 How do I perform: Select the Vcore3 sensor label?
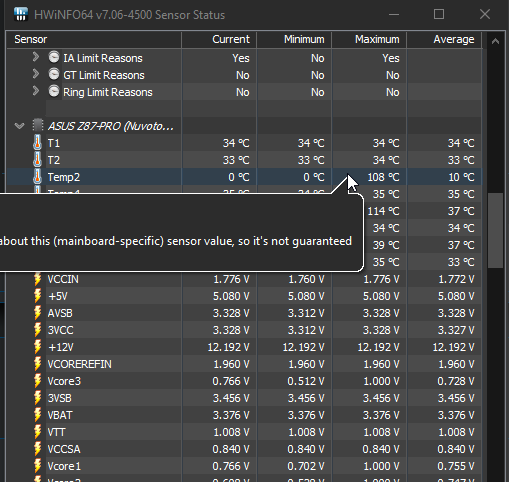[x=64, y=381]
